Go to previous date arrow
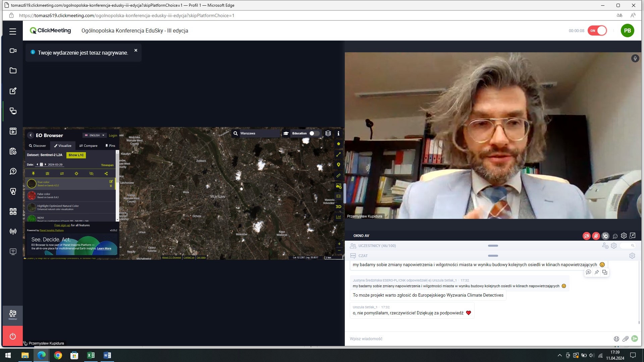Screen dimensions: 644x362 [x=37, y=165]
